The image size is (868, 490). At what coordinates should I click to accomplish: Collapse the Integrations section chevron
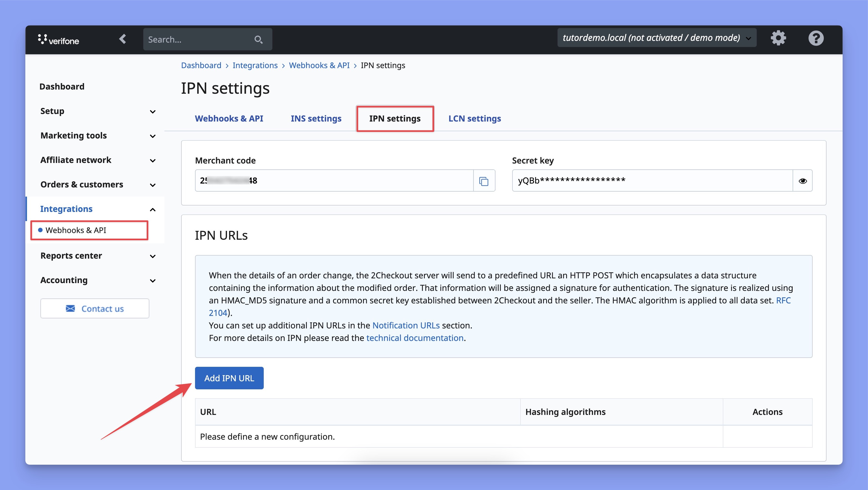[153, 209]
